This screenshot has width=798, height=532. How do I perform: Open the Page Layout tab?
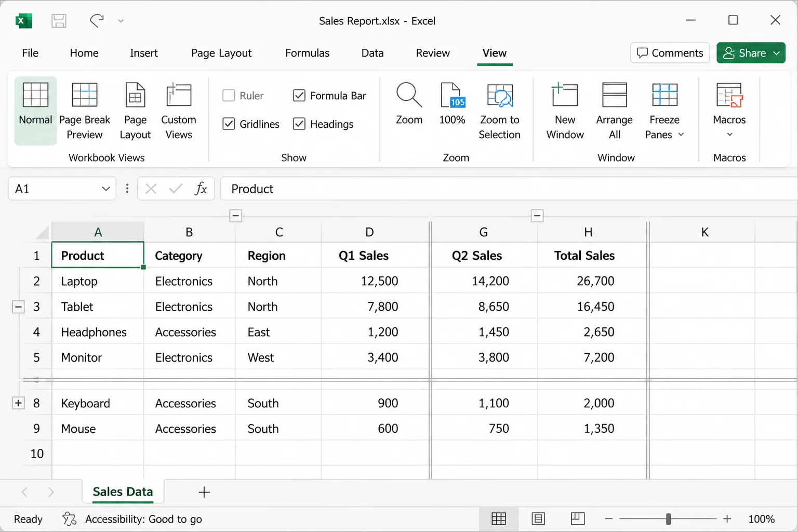click(221, 53)
